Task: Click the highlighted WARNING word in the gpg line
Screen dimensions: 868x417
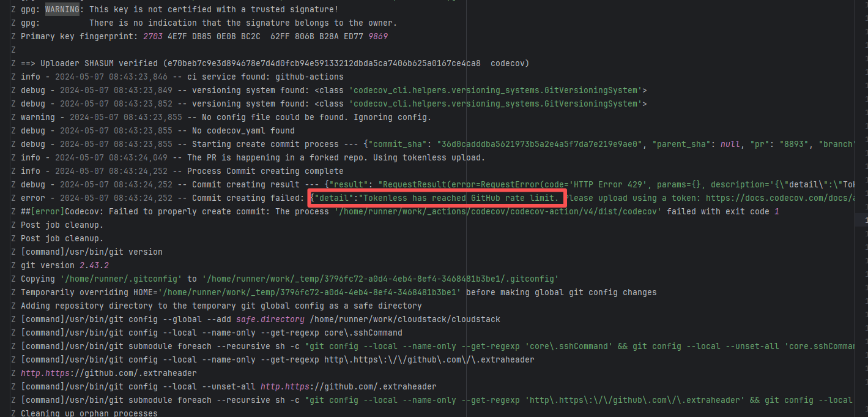Action: pyautogui.click(x=62, y=10)
